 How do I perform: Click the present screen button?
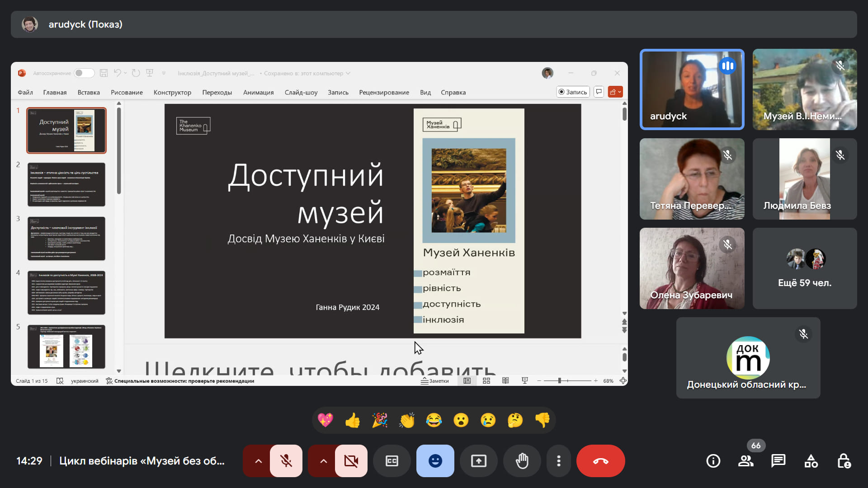pos(478,461)
